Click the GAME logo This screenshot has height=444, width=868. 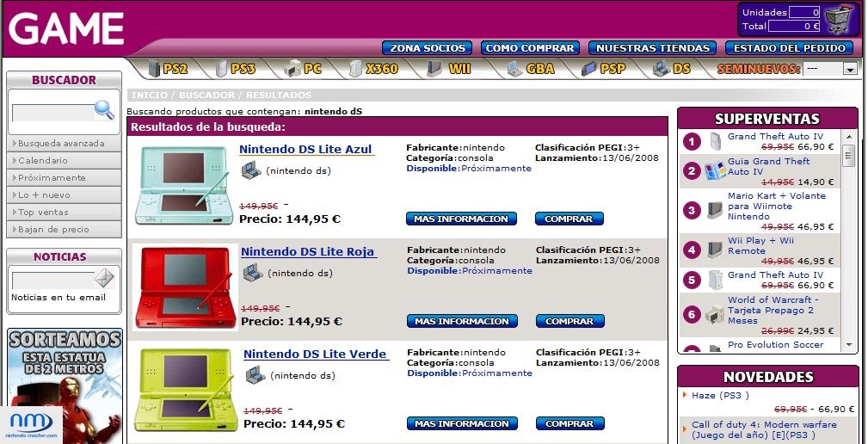coord(66,28)
